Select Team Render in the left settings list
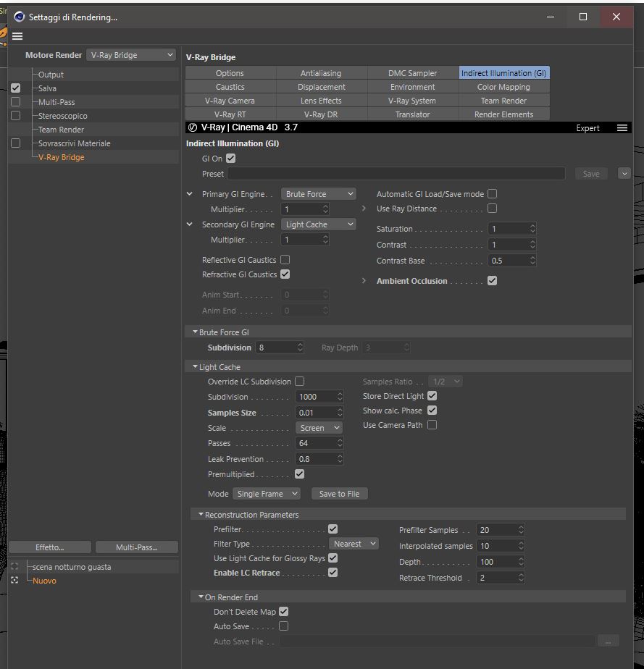644x669 pixels. (x=61, y=130)
